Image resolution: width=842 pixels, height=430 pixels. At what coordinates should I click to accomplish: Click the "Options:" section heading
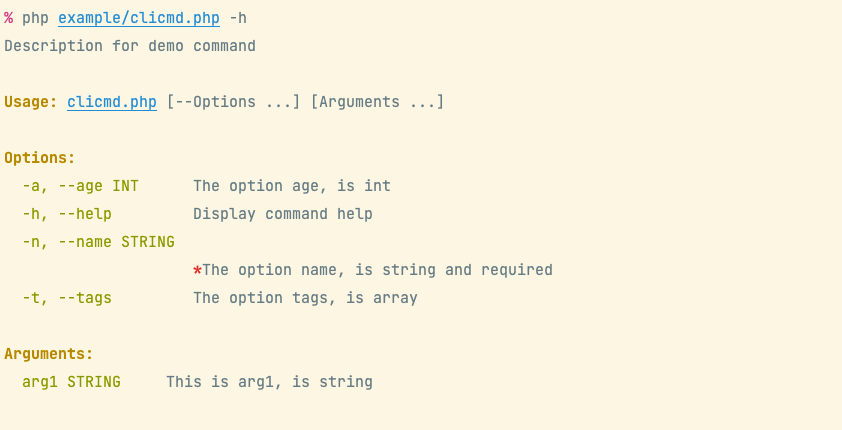[x=40, y=158]
